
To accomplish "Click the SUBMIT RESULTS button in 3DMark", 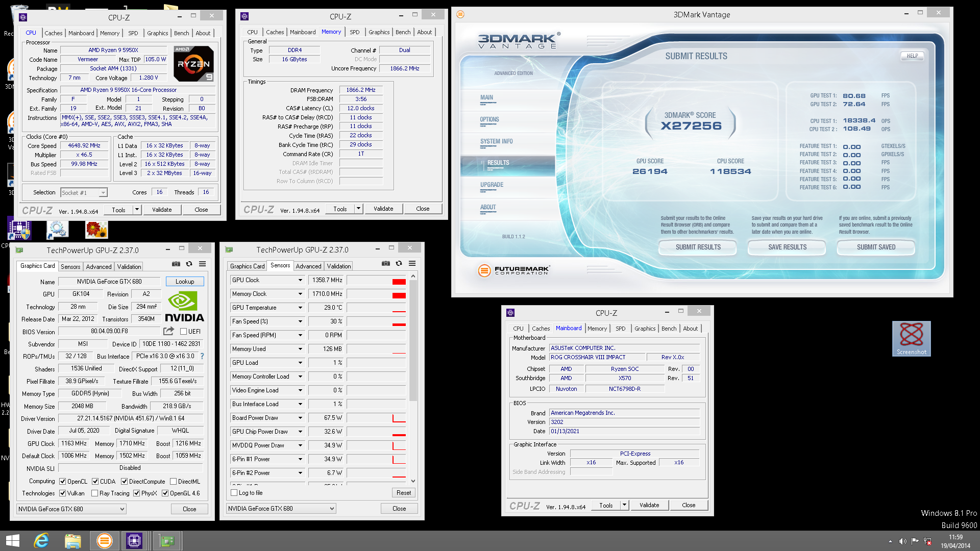I will pos(698,247).
